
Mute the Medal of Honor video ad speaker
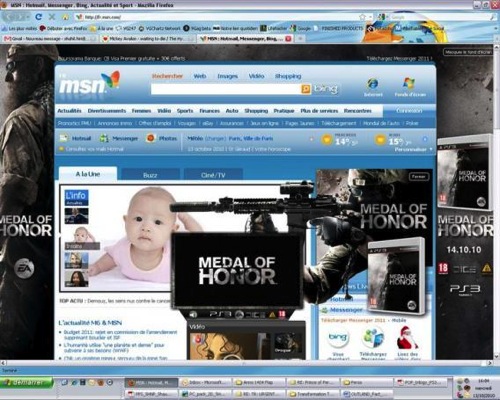tap(193, 314)
